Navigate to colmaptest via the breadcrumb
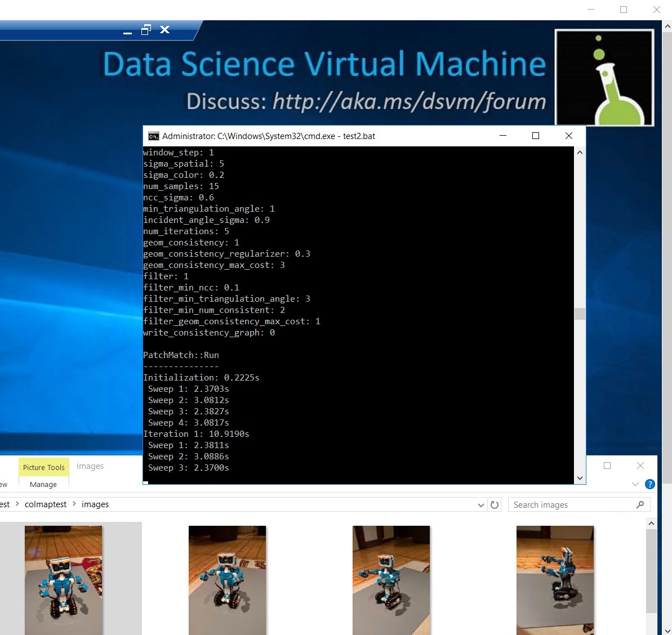This screenshot has height=635, width=672. click(45, 504)
